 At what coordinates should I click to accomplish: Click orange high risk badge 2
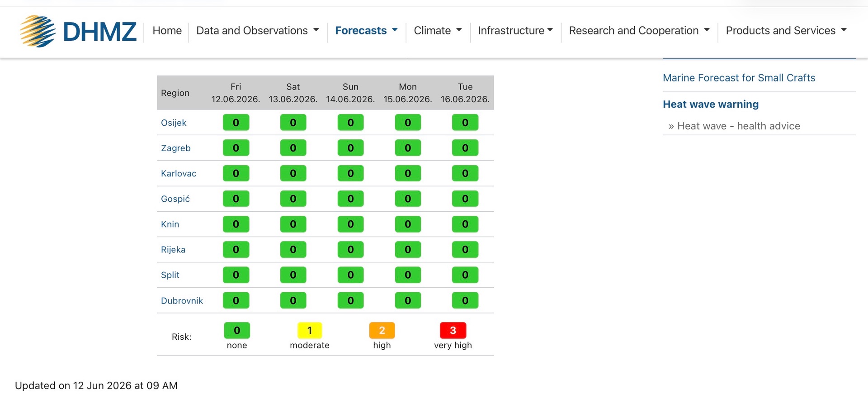382,330
